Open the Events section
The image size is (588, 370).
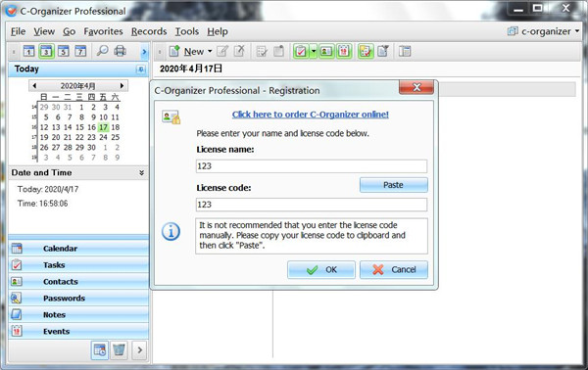[x=78, y=331]
